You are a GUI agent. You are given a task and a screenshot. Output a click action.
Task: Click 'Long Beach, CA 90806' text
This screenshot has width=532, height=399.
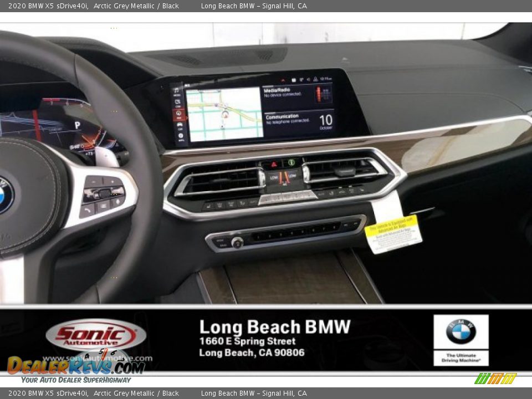(x=252, y=353)
